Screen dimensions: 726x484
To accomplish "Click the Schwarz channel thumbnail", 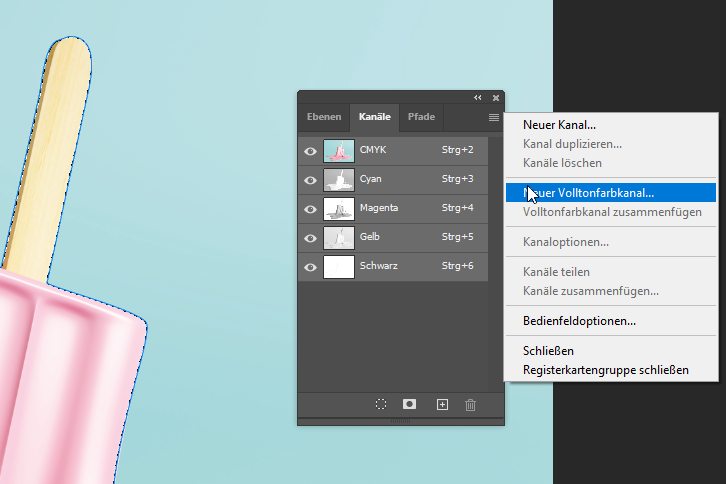I will [x=339, y=267].
